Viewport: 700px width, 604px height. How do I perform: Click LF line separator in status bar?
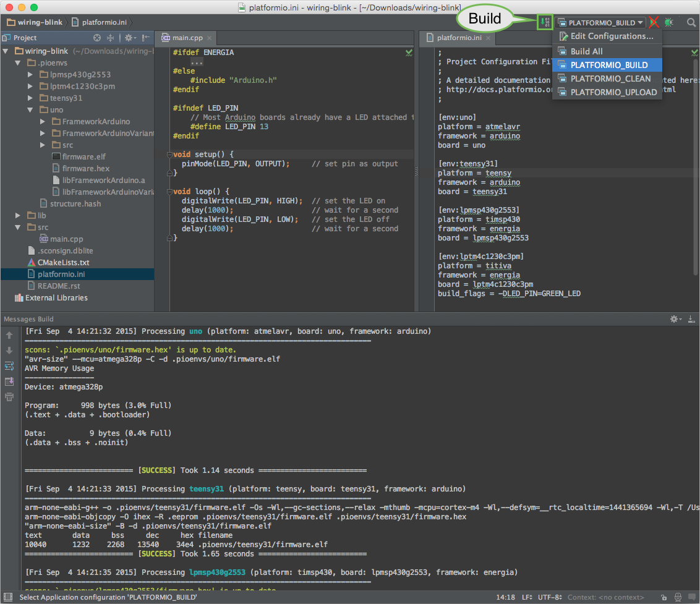(x=527, y=597)
